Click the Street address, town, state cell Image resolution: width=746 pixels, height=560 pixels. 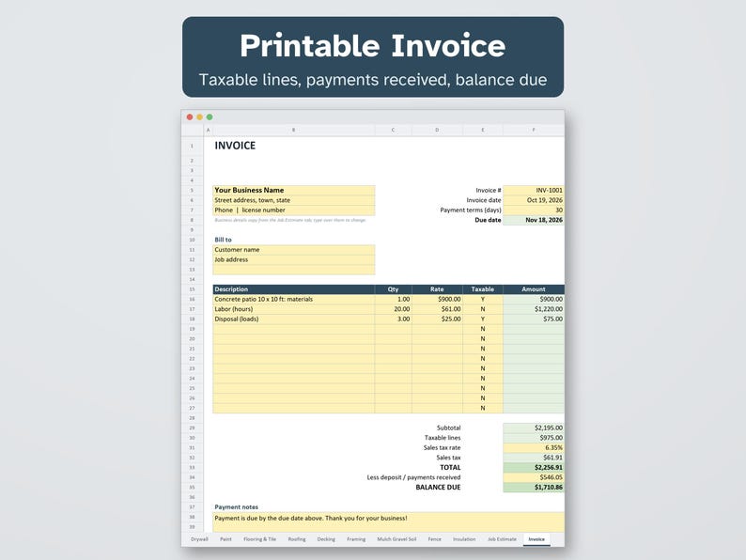tap(293, 200)
